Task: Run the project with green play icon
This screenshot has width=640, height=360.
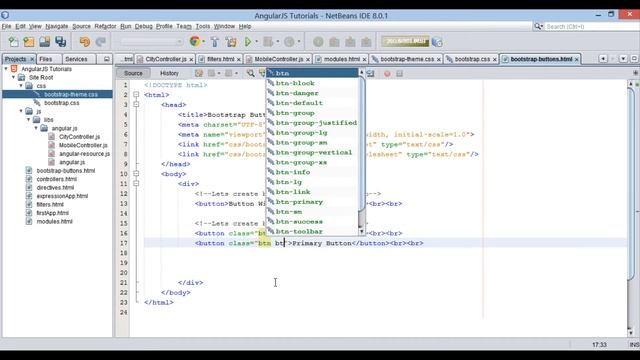Action: 248,42
